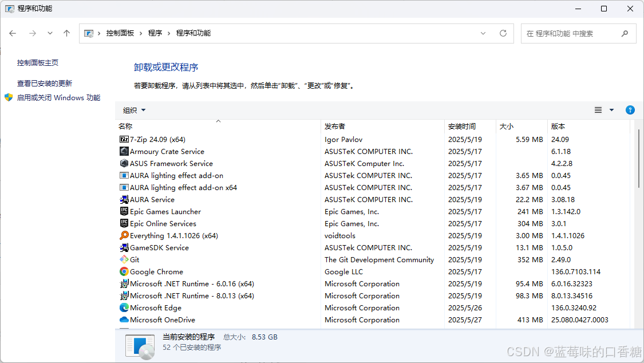Click the installed programs disc thumbnail
Screen dimensions: 644x363
(x=140, y=346)
